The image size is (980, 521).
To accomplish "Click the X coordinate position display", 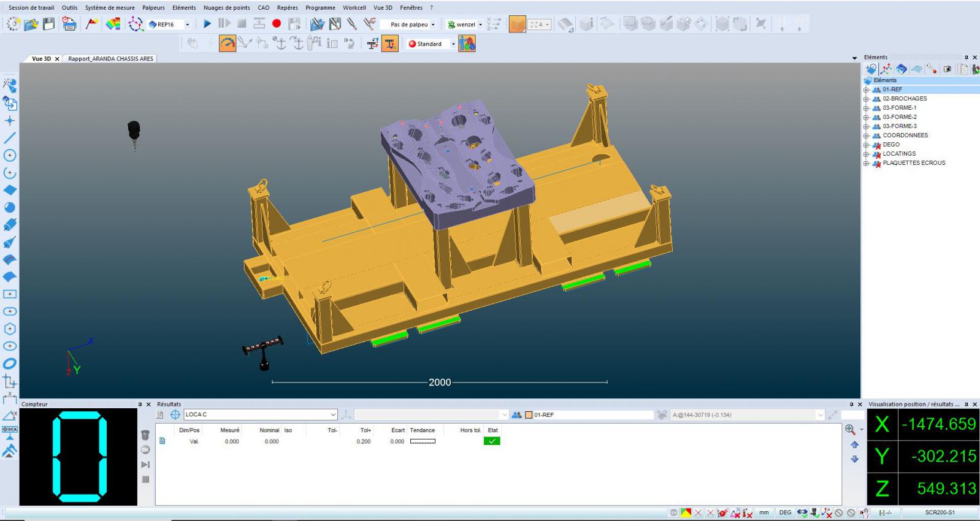I will 938,424.
